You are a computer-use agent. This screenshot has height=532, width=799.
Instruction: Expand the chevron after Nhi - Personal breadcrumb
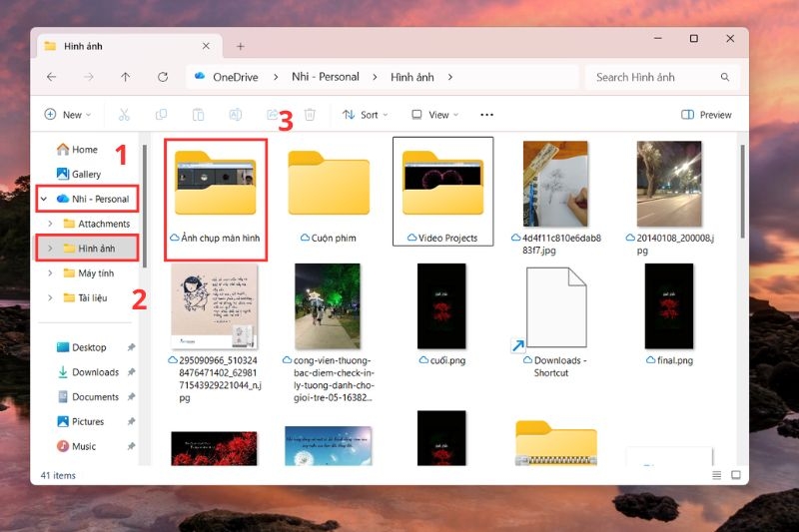click(x=376, y=77)
